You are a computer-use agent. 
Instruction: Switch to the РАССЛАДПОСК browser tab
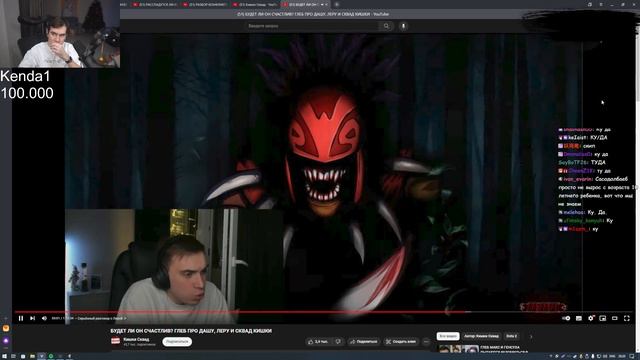pos(155,4)
